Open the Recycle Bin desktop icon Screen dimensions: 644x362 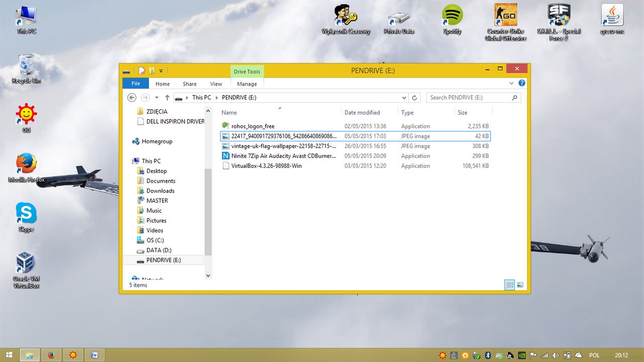[x=26, y=69]
